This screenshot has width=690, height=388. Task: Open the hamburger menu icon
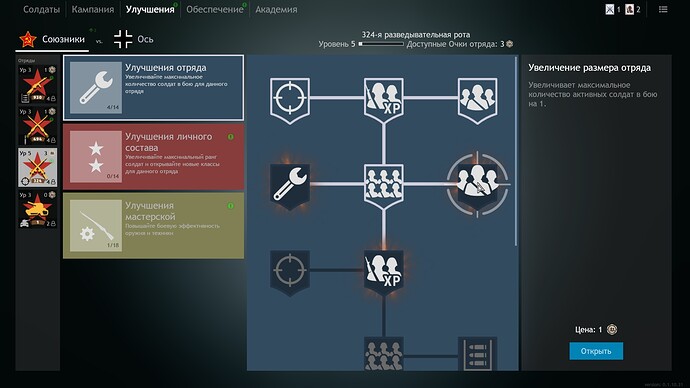tap(663, 9)
